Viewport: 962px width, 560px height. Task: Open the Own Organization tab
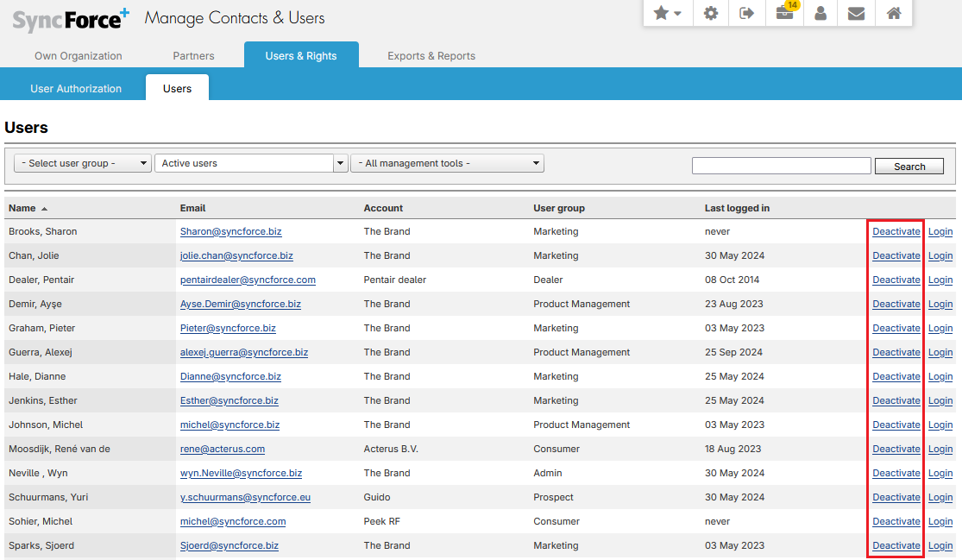tap(79, 56)
